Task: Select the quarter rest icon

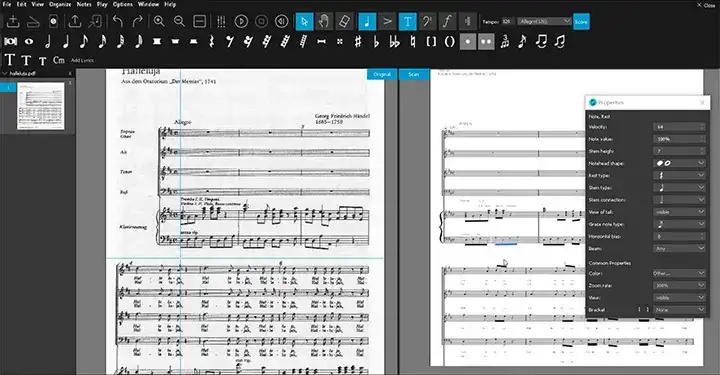Action: tap(211, 42)
